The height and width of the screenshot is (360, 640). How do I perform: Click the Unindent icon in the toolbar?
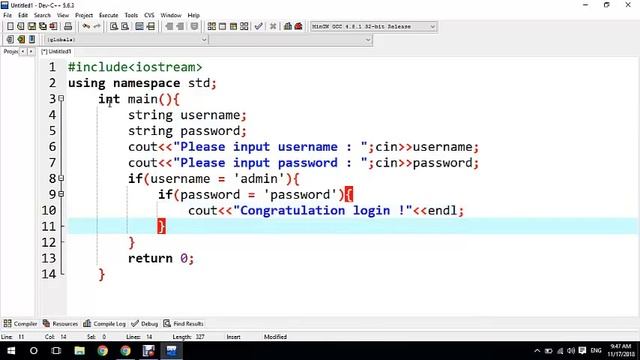pyautogui.click(x=180, y=27)
